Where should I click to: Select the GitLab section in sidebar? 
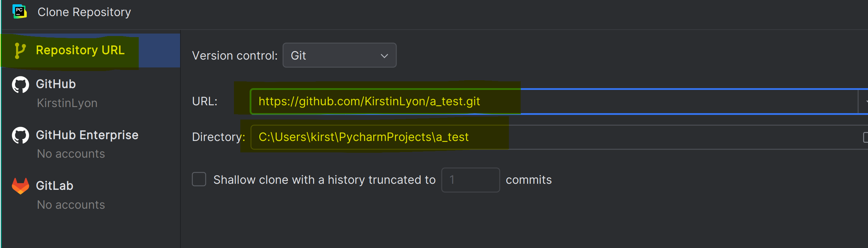91,195
